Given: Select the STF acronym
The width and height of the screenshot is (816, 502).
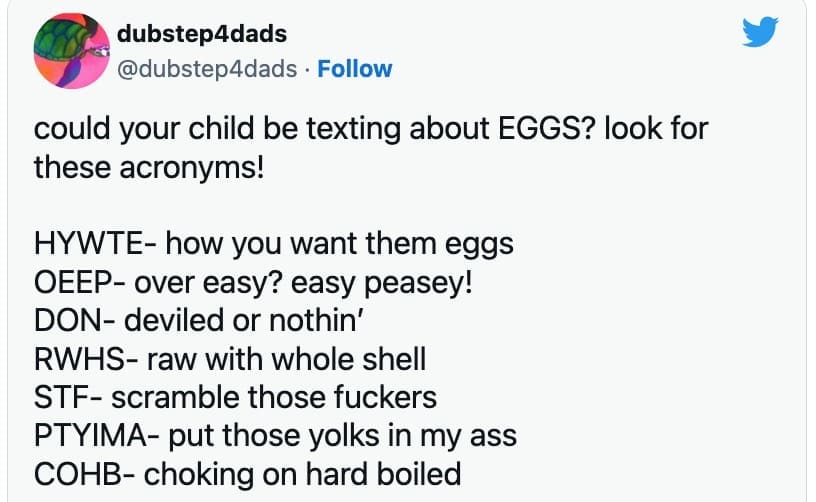Looking at the screenshot, I should pos(62,396).
